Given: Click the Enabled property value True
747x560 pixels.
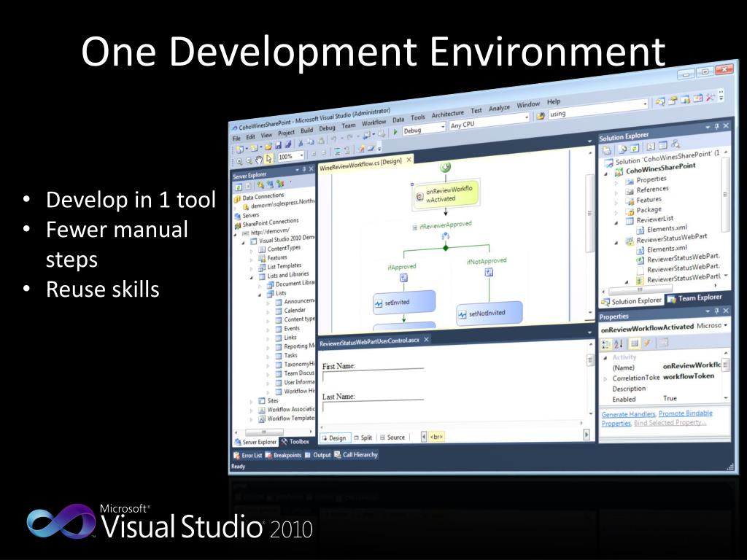Looking at the screenshot, I should click(670, 398).
